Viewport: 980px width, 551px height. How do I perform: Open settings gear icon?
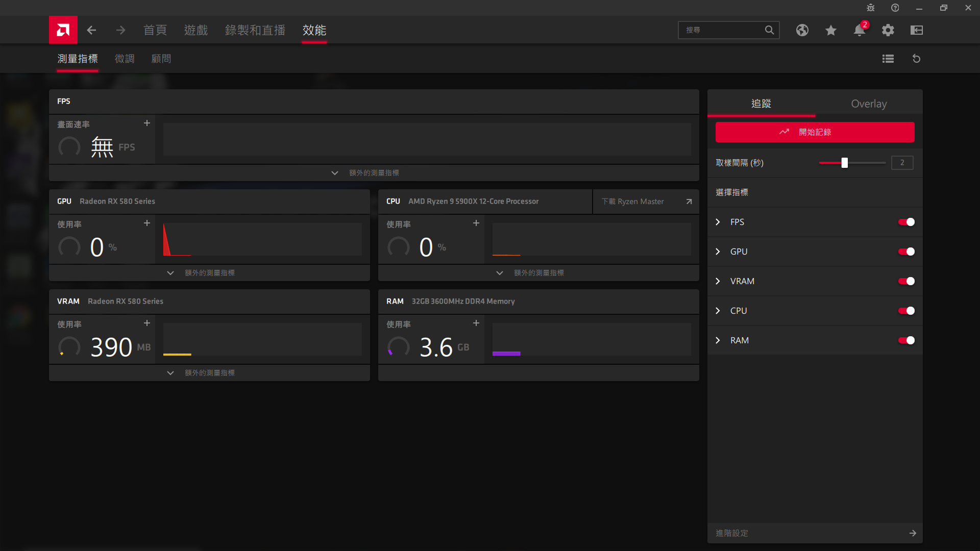pyautogui.click(x=888, y=30)
